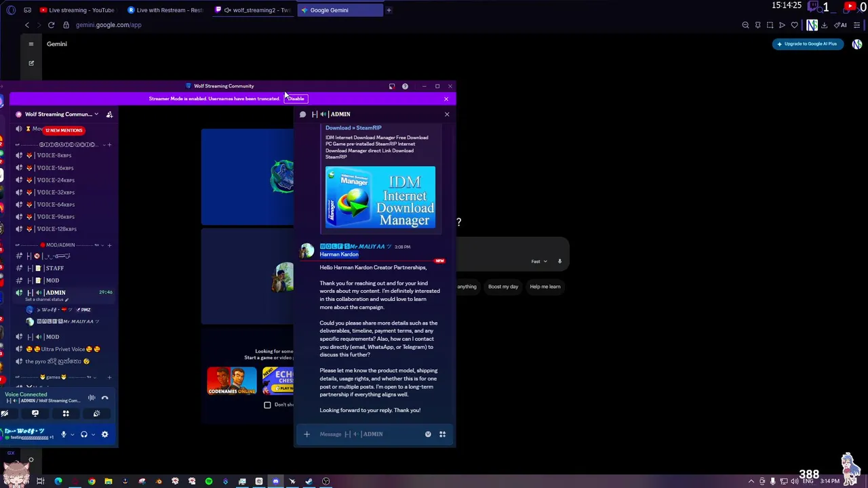Screen dimensions: 868x488
Task: Add attachment with plus in message box
Action: click(x=307, y=434)
